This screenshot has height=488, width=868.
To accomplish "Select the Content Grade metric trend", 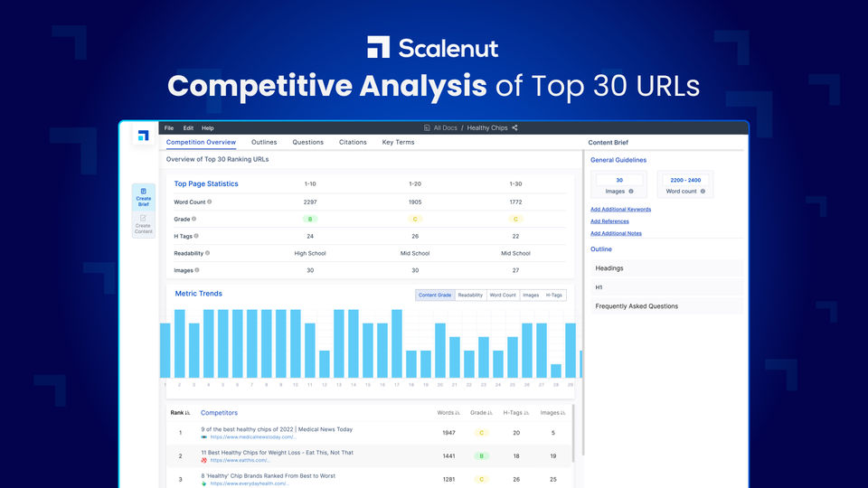I will point(435,295).
